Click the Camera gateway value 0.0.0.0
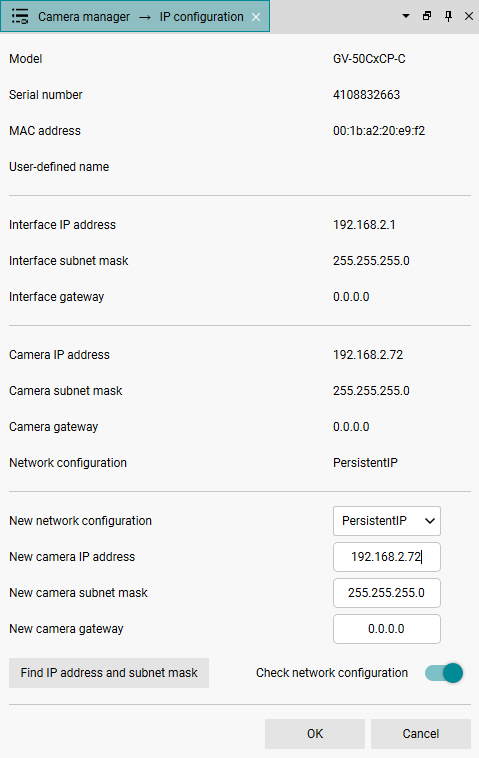This screenshot has width=479, height=758. pyautogui.click(x=351, y=427)
